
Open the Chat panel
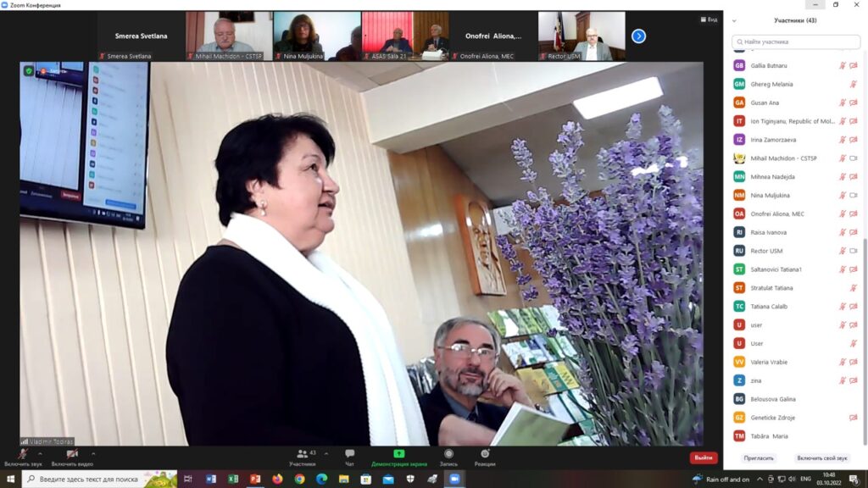tap(349, 457)
